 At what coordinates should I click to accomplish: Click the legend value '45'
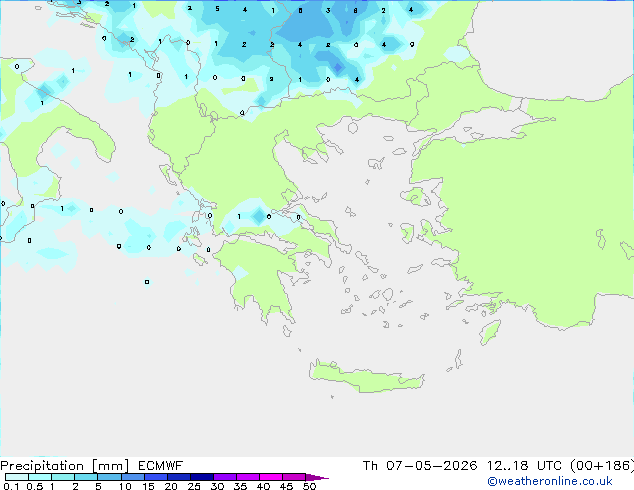click(x=286, y=486)
